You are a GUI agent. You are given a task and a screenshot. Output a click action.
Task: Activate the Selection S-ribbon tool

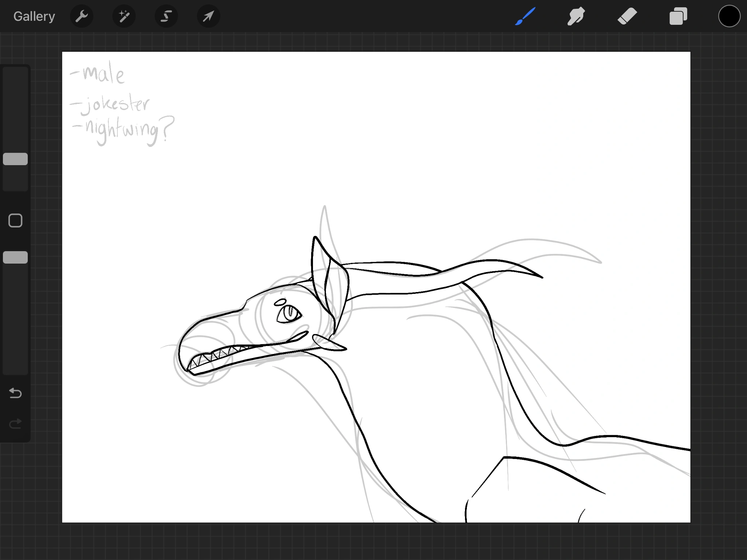[166, 16]
